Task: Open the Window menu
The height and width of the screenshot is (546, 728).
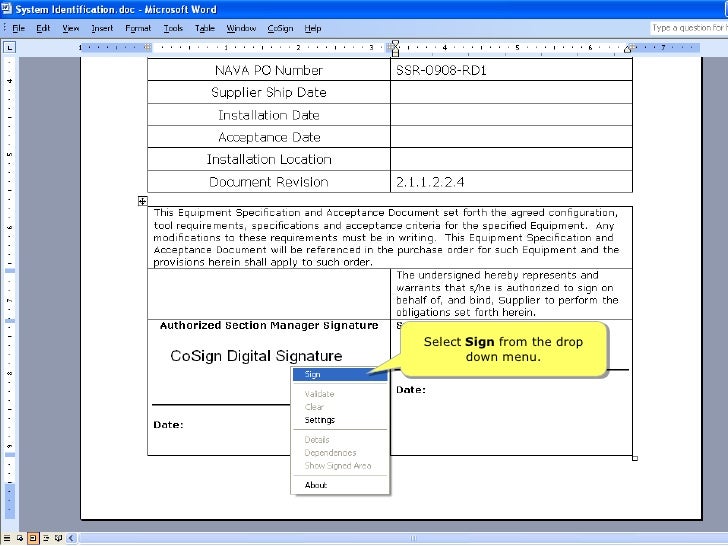Action: [241, 28]
